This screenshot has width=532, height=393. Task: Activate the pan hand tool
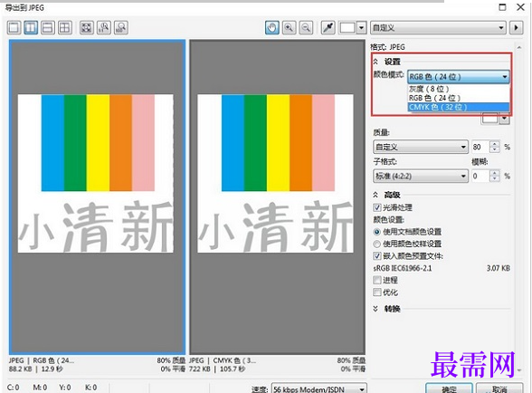[272, 27]
